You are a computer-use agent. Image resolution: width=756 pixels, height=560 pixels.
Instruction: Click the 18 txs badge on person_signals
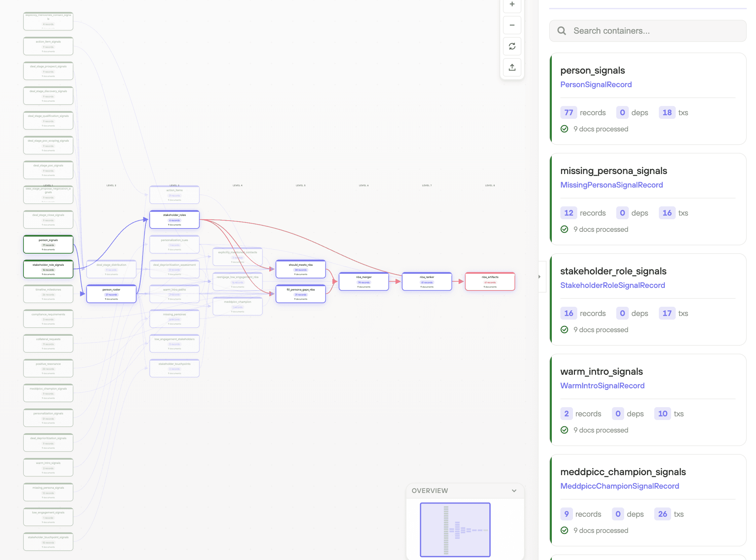(666, 113)
